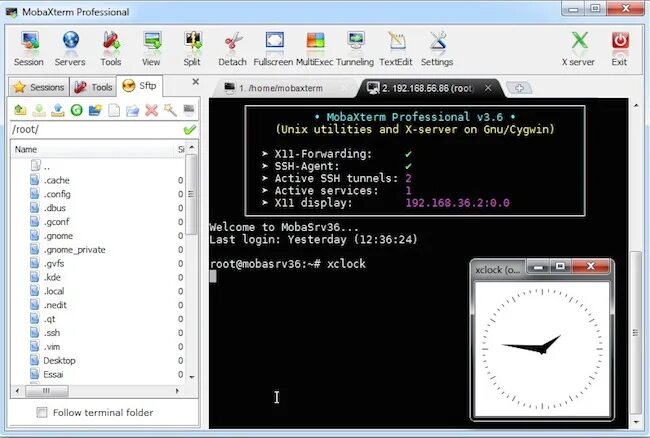Open a new terminal tab
The width and height of the screenshot is (650, 438).
tap(519, 88)
